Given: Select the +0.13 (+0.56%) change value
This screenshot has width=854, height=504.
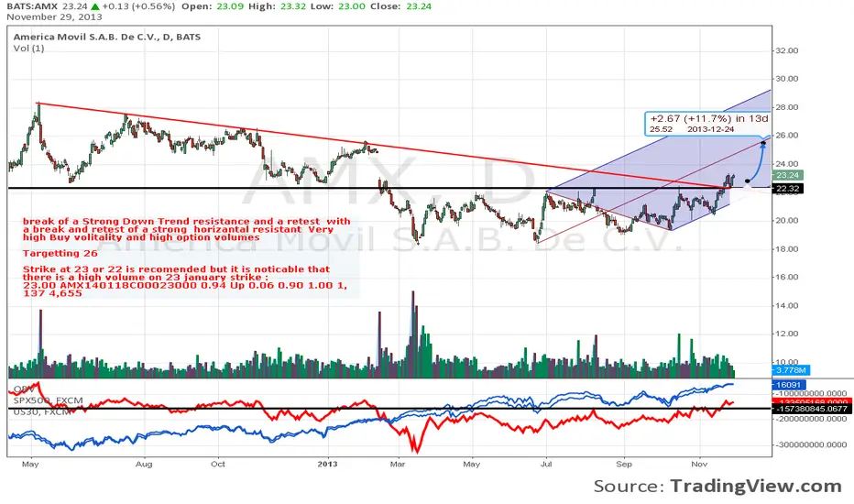Looking at the screenshot, I should pyautogui.click(x=139, y=6).
